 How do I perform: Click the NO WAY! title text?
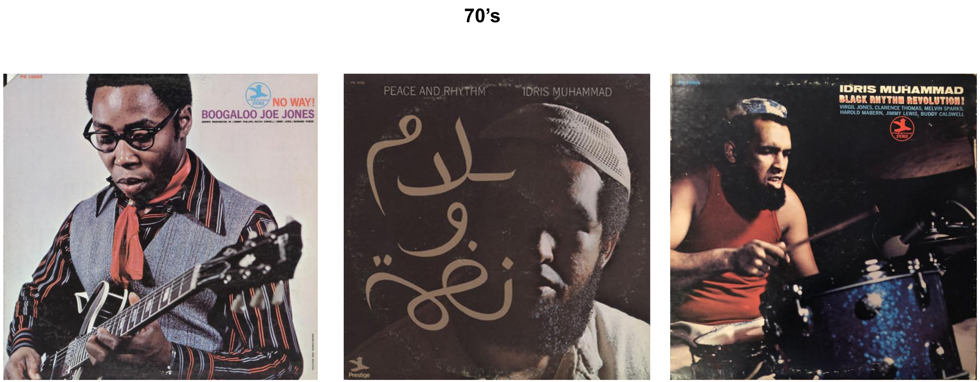point(293,103)
